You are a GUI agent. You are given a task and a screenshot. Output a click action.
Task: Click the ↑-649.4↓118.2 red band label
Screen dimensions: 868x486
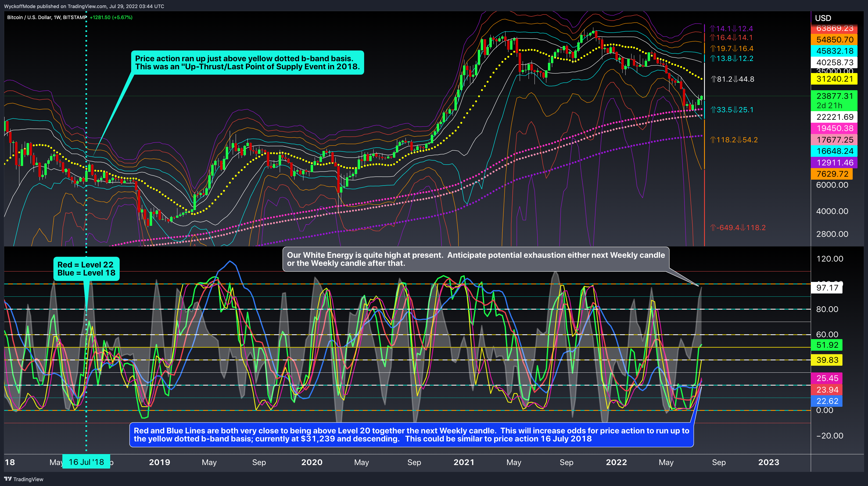click(738, 227)
